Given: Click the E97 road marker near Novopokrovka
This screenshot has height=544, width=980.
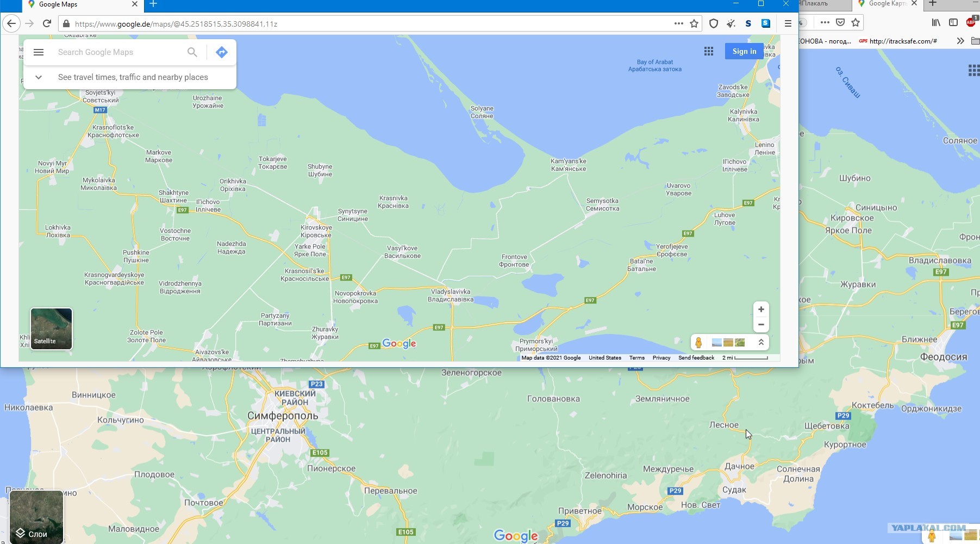Looking at the screenshot, I should (x=346, y=277).
